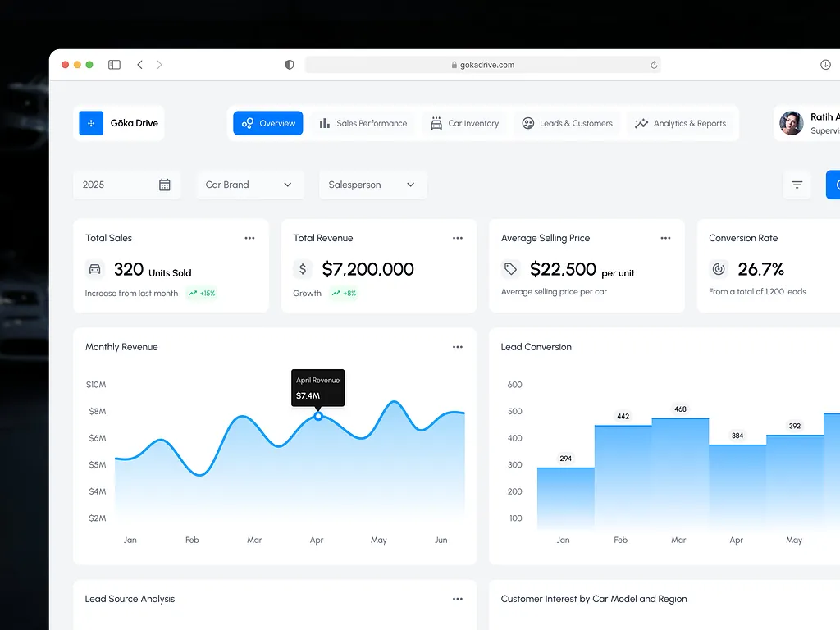Click the 26.7% conversion value

[760, 269]
